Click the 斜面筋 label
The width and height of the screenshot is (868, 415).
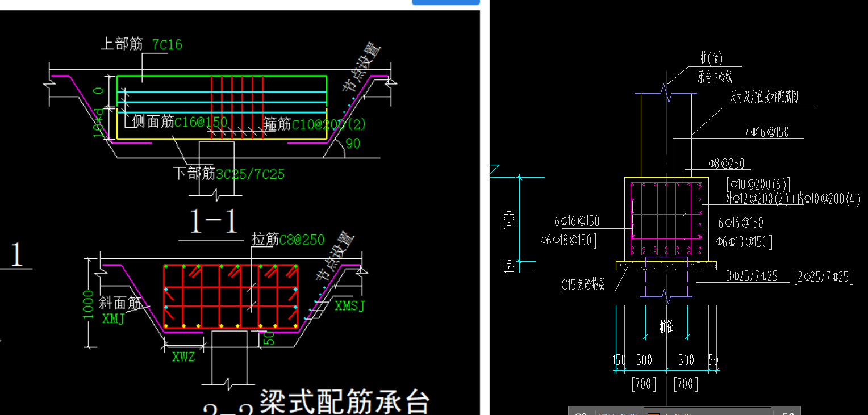click(x=120, y=304)
